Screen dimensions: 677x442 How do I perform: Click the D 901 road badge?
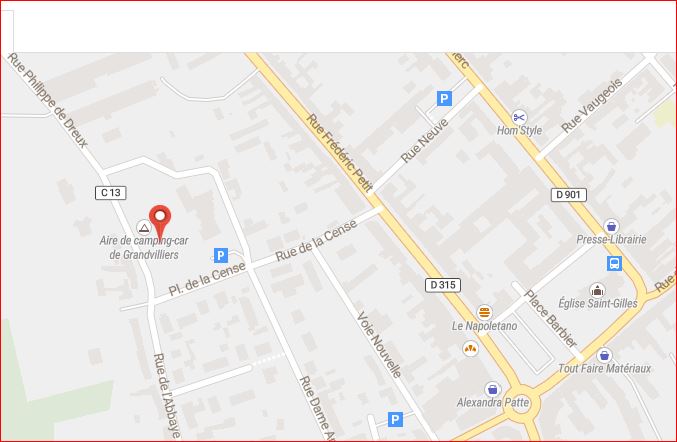[x=569, y=195]
